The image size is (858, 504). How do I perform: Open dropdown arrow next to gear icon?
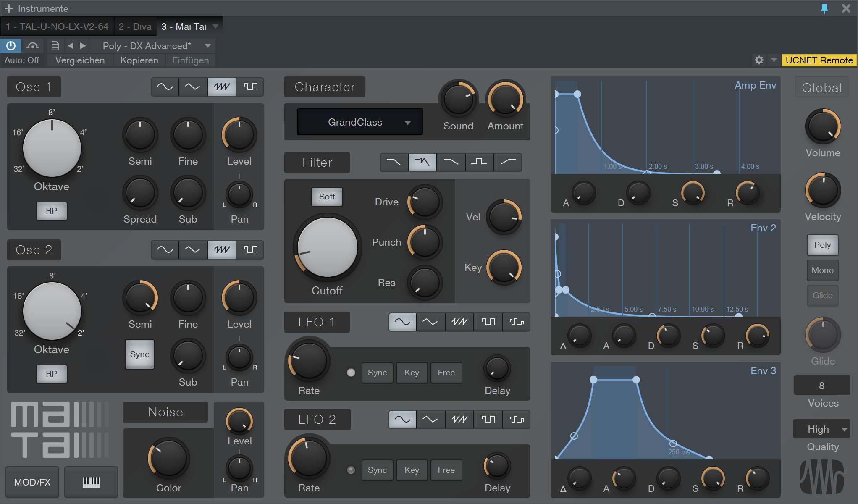coord(774,60)
